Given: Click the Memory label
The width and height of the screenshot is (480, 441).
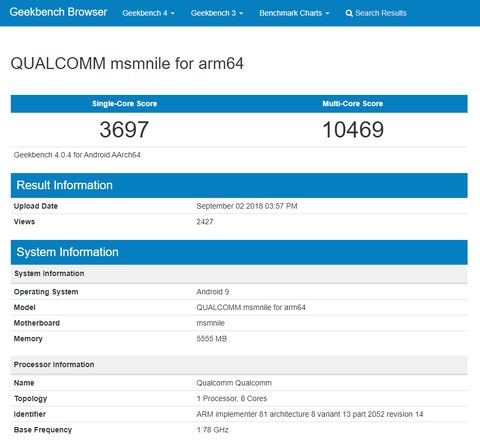Looking at the screenshot, I should (x=28, y=339).
